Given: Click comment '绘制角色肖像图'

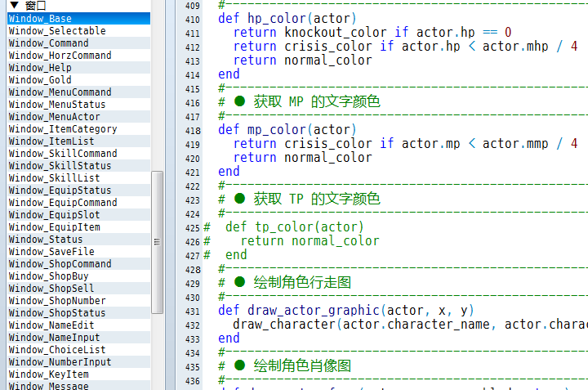Looking at the screenshot, I should [x=302, y=365].
